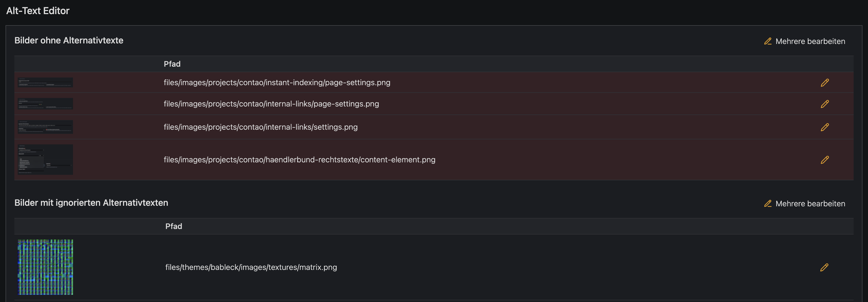This screenshot has height=302, width=868.
Task: Click path of haendlerbund-rechtstexte content-element.png
Action: (299, 160)
